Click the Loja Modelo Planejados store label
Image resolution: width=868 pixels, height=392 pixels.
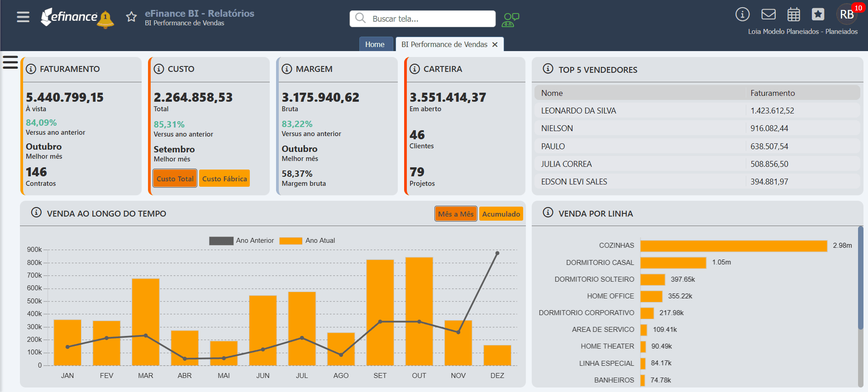(x=803, y=32)
